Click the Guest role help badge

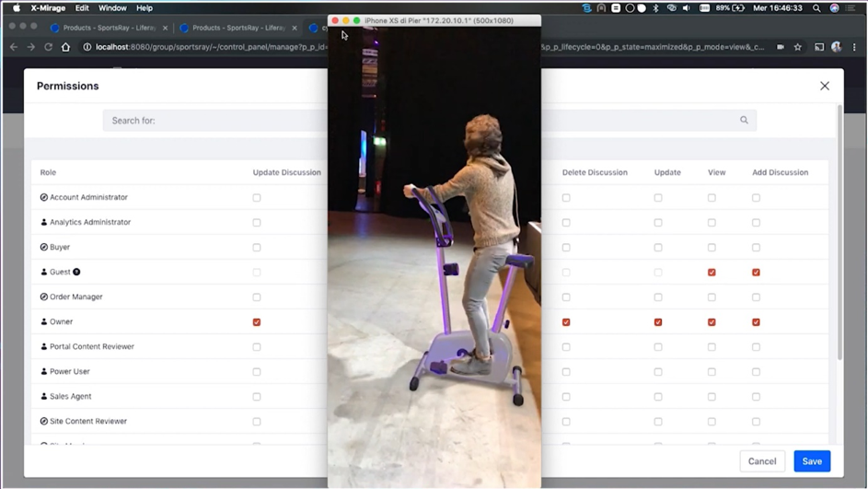76,272
